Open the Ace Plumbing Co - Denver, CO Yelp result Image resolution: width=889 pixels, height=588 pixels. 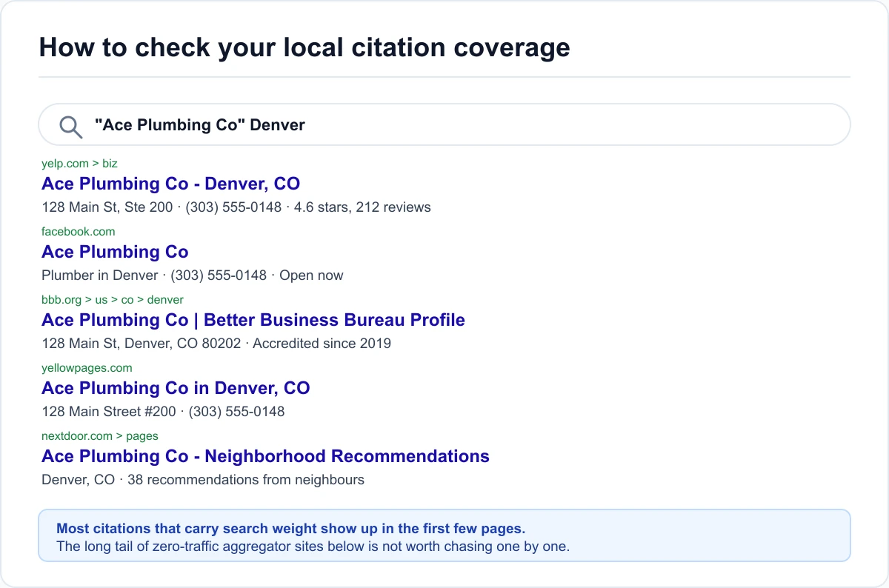(171, 184)
